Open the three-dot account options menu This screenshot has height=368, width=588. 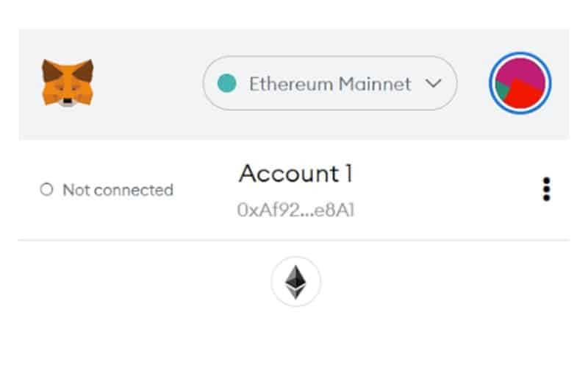[546, 189]
